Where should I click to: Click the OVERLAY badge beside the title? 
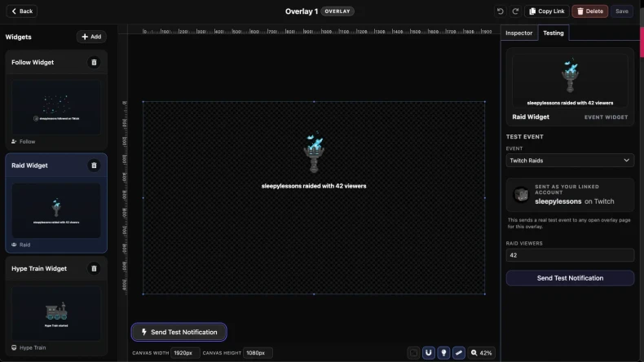coord(337,11)
